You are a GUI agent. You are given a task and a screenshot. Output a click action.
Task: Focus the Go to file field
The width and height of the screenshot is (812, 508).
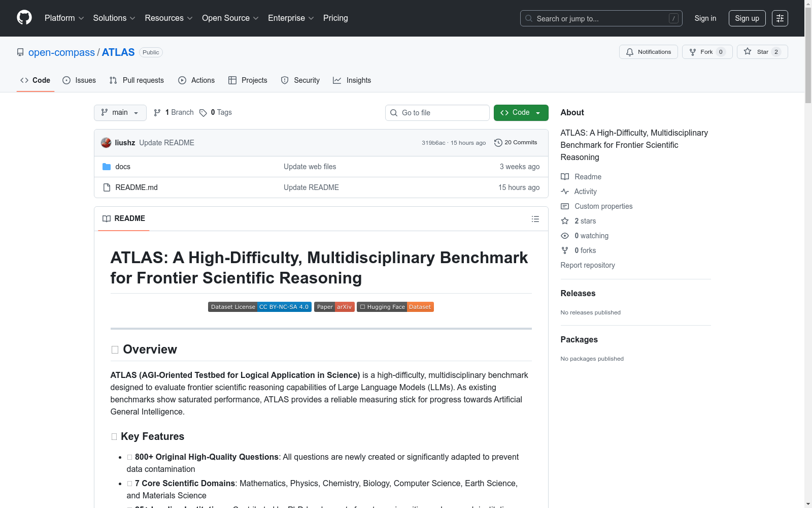pyautogui.click(x=437, y=113)
